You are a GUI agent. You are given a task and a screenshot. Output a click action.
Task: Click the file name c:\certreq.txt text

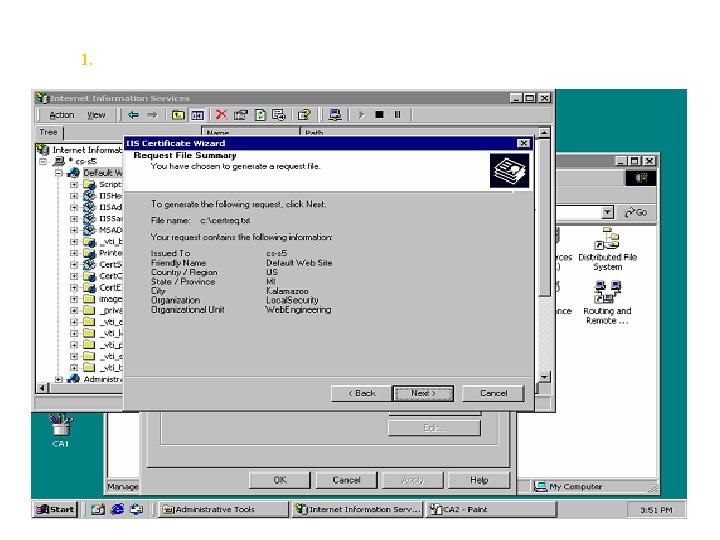click(x=225, y=220)
